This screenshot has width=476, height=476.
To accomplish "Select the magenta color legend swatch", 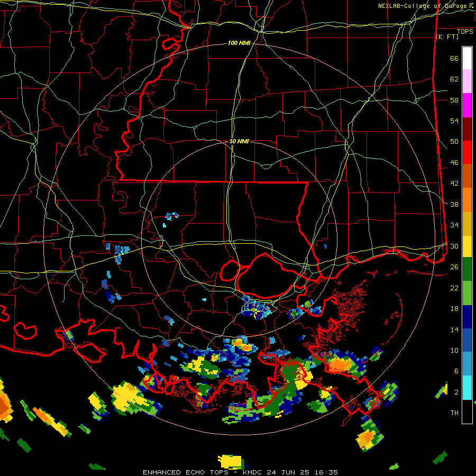I will (x=467, y=105).
